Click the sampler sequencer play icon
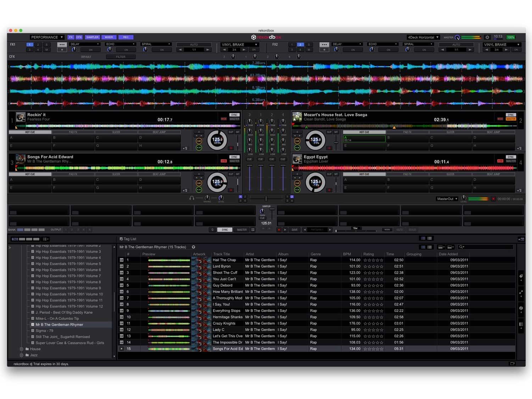 click(285, 230)
